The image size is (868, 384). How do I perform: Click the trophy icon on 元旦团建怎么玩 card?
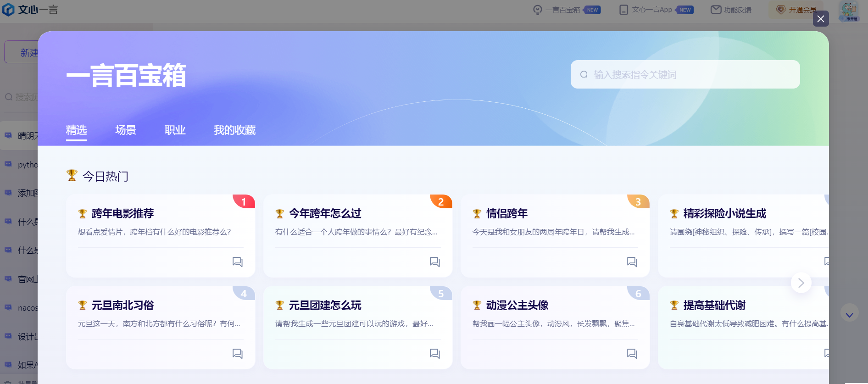280,306
